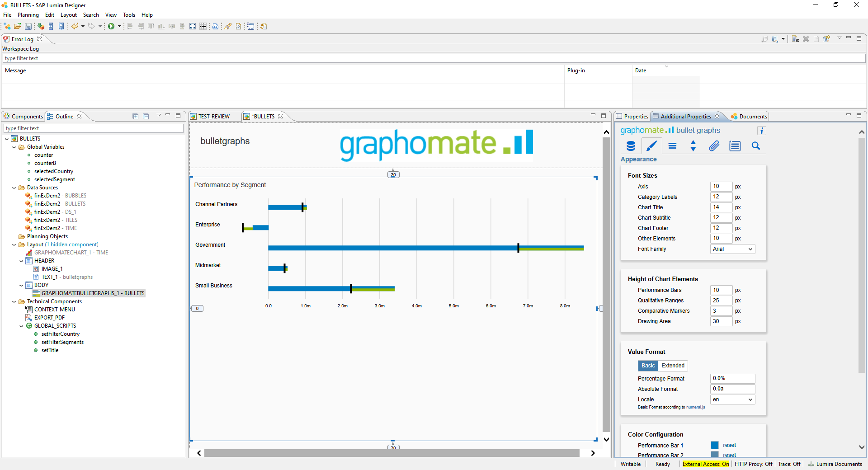Image resolution: width=868 pixels, height=470 pixels.
Task: Click the green Execute Locally play icon
Action: [x=111, y=26]
